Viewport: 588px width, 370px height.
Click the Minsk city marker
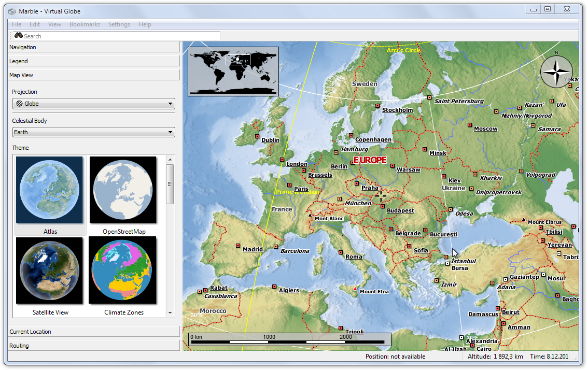coord(425,149)
